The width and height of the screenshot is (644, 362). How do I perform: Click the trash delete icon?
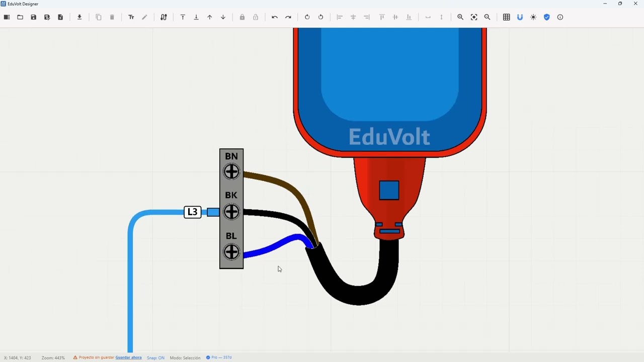pos(112,17)
